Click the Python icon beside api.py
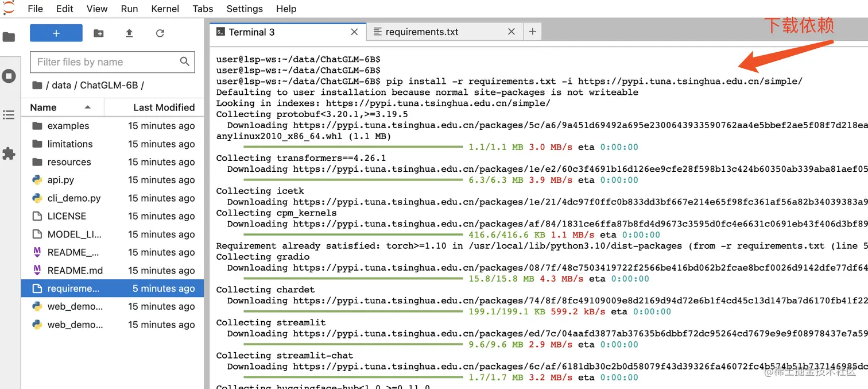This screenshot has height=389, width=868. [x=37, y=180]
